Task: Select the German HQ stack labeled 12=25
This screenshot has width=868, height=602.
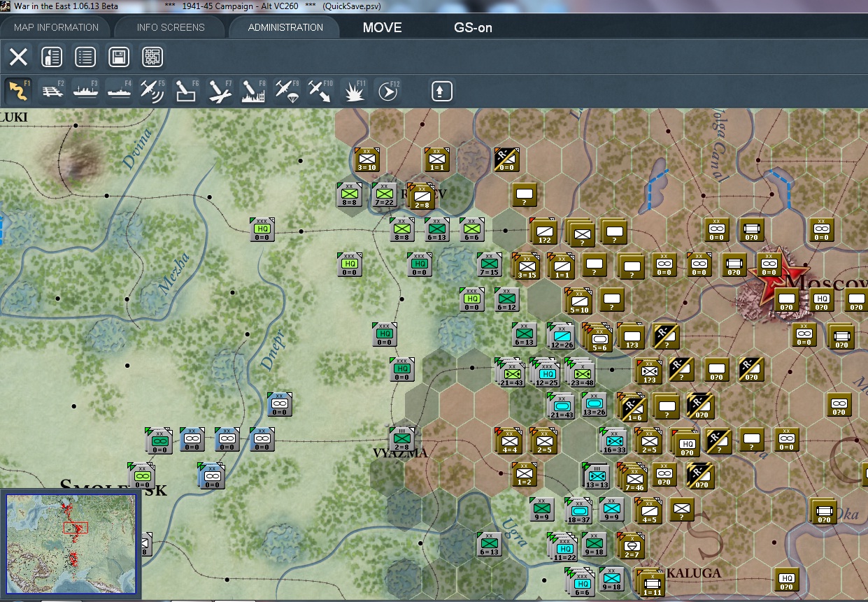Action: [546, 373]
